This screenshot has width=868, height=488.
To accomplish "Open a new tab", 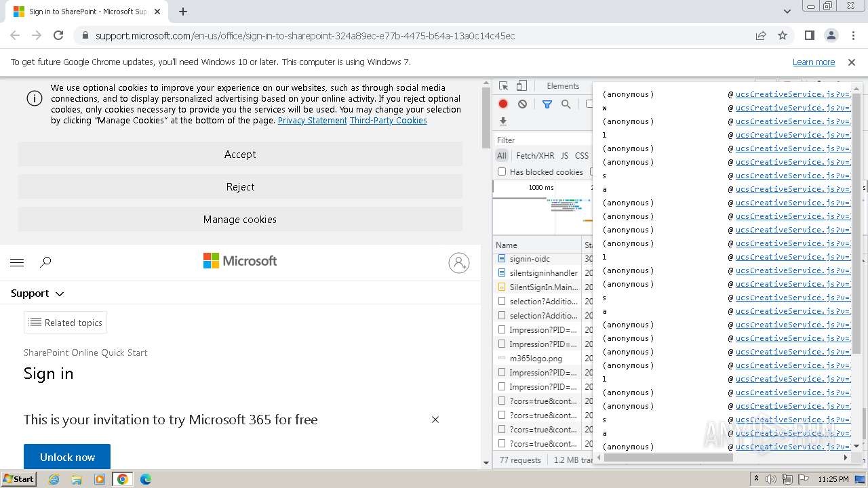I will pos(183,12).
